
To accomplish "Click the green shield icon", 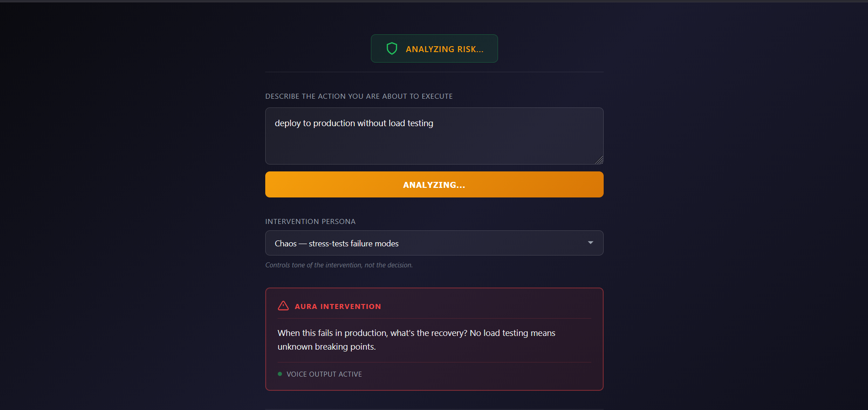I will pos(392,48).
